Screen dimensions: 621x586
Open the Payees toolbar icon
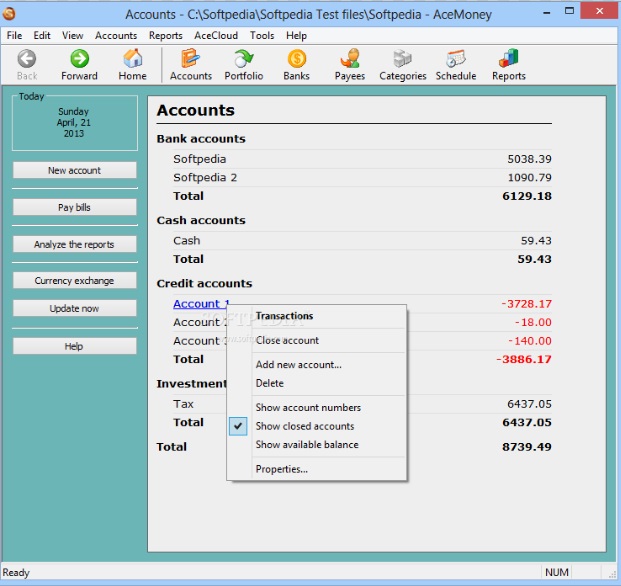(349, 59)
